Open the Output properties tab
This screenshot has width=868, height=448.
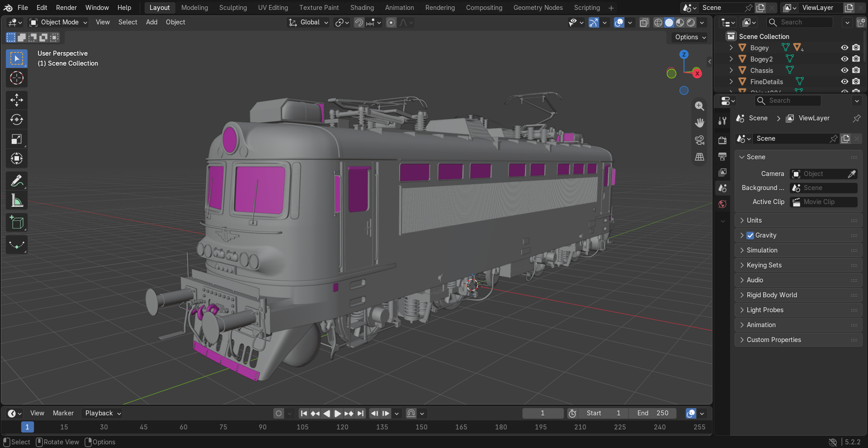pos(722,157)
